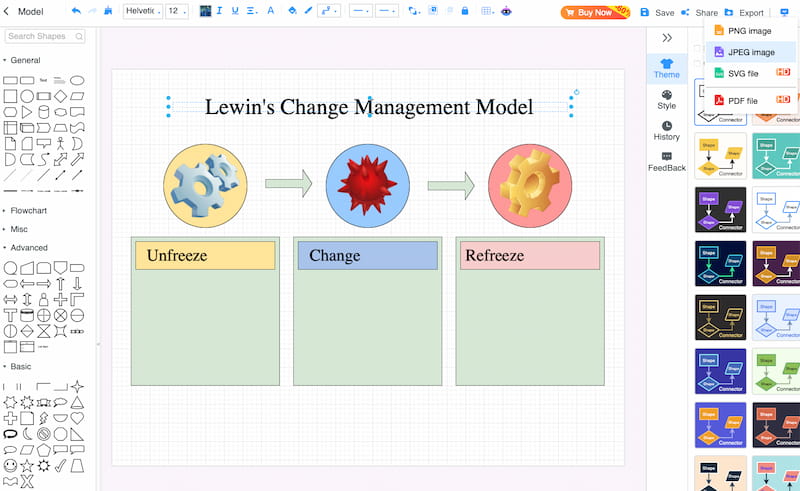
Task: Pick the crescent moon shape in Basic
Action: 27,434
